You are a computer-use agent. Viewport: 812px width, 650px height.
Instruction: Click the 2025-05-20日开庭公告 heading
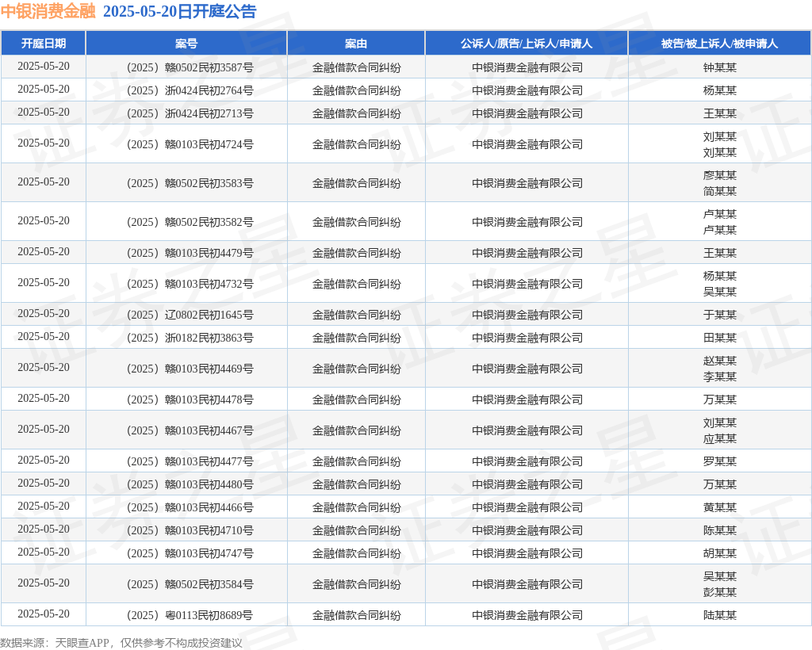click(179, 12)
